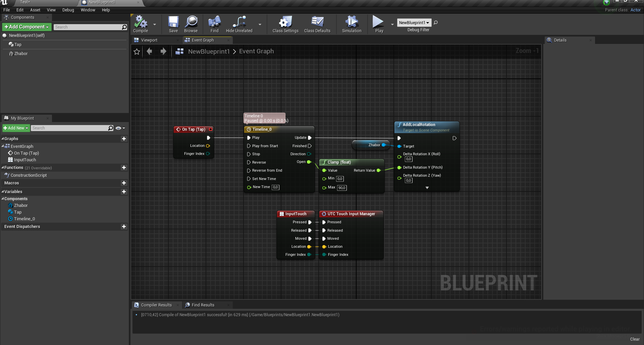The width and height of the screenshot is (644, 345).
Task: Save the blueprint with Save icon
Action: tap(173, 24)
